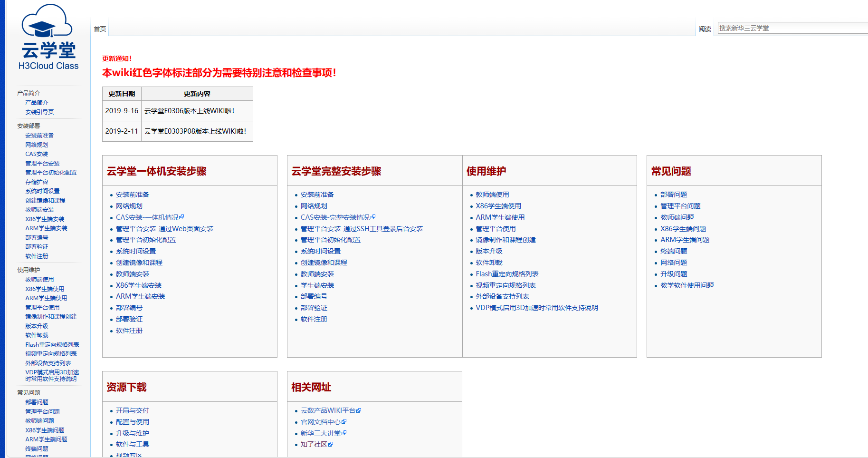Viewport: 868px width, 458px height.
Task: Select 管理平台安装 in the sidebar navigation
Action: 42,164
